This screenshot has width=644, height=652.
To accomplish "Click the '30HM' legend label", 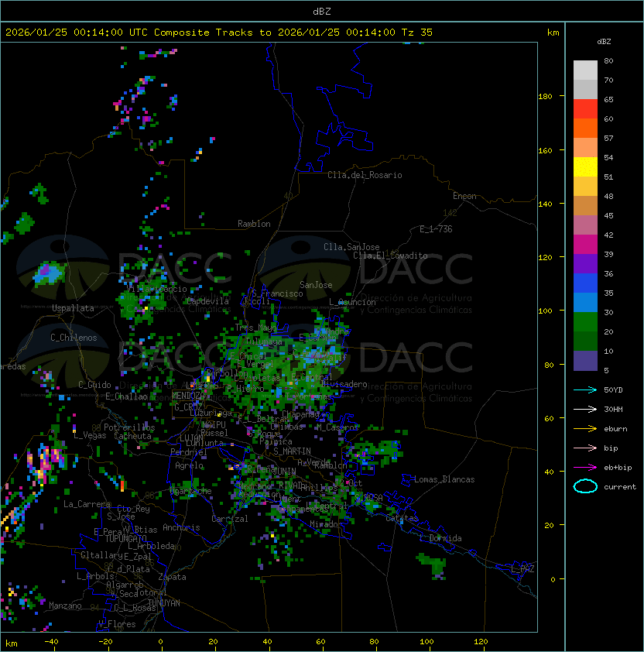I will coord(613,409).
